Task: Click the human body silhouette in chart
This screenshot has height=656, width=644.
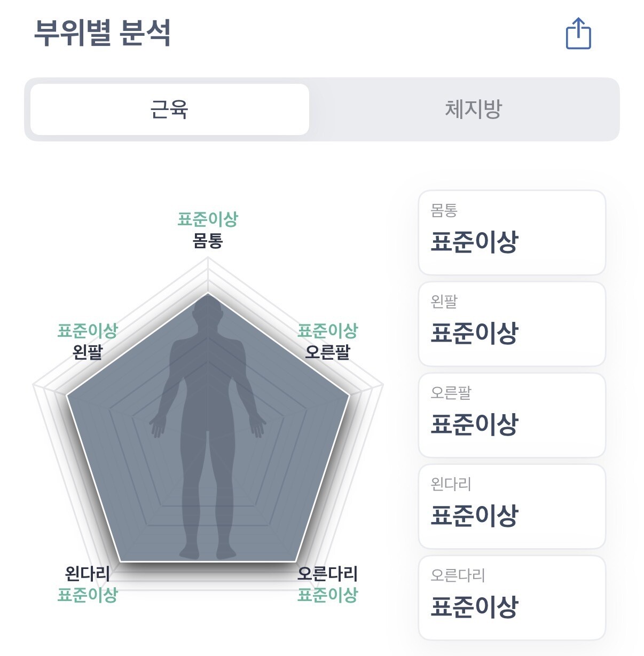Action: (x=208, y=427)
